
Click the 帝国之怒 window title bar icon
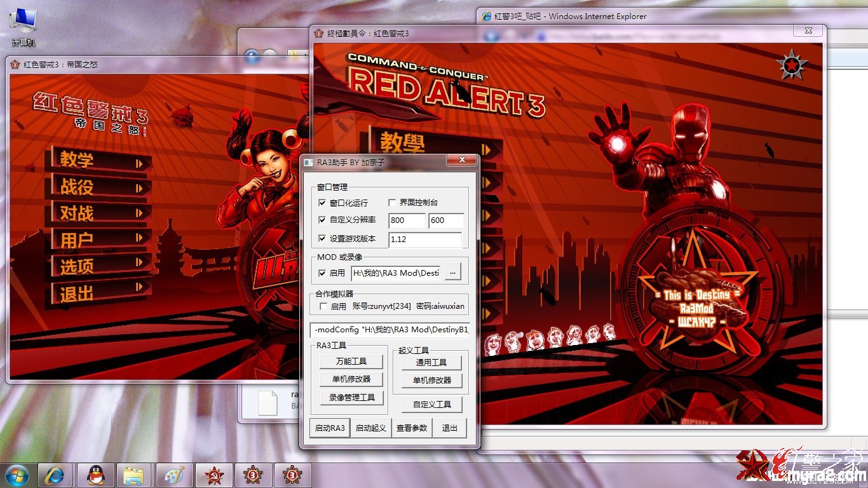click(15, 64)
